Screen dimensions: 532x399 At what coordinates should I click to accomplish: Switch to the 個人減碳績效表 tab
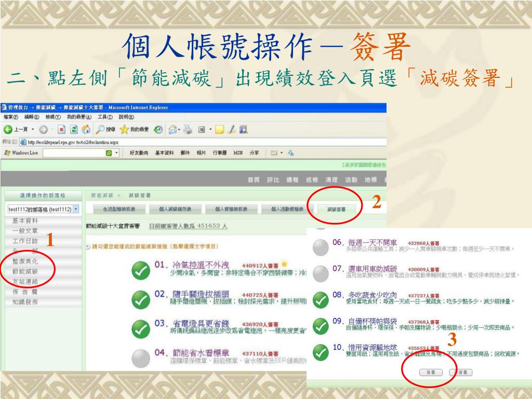pyautogui.click(x=175, y=209)
